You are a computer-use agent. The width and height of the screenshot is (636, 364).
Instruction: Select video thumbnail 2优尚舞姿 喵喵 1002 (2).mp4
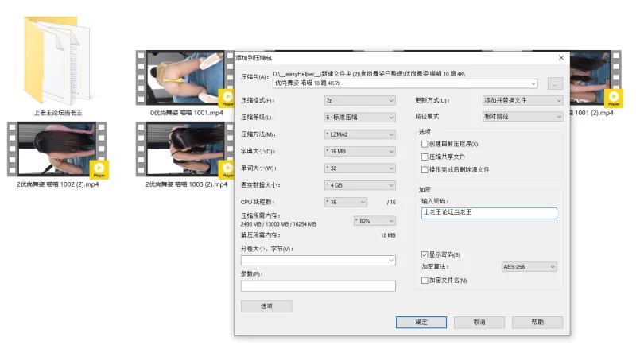[56, 149]
